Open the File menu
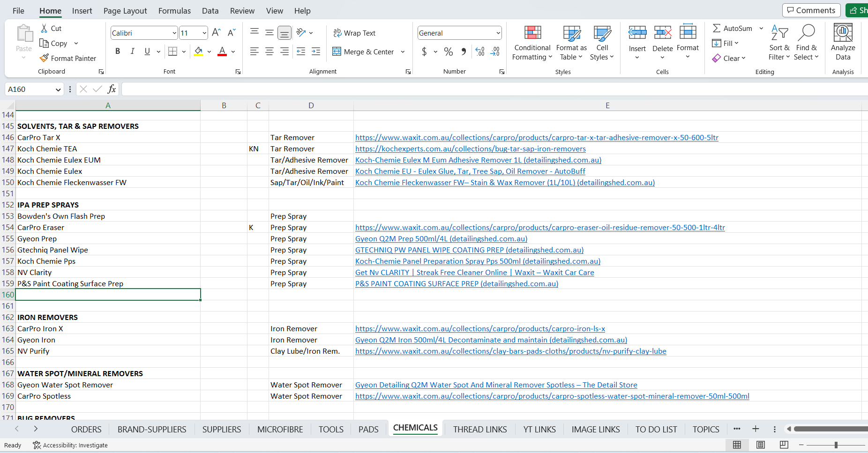Screen dimensions: 868x453 pyautogui.click(x=18, y=11)
